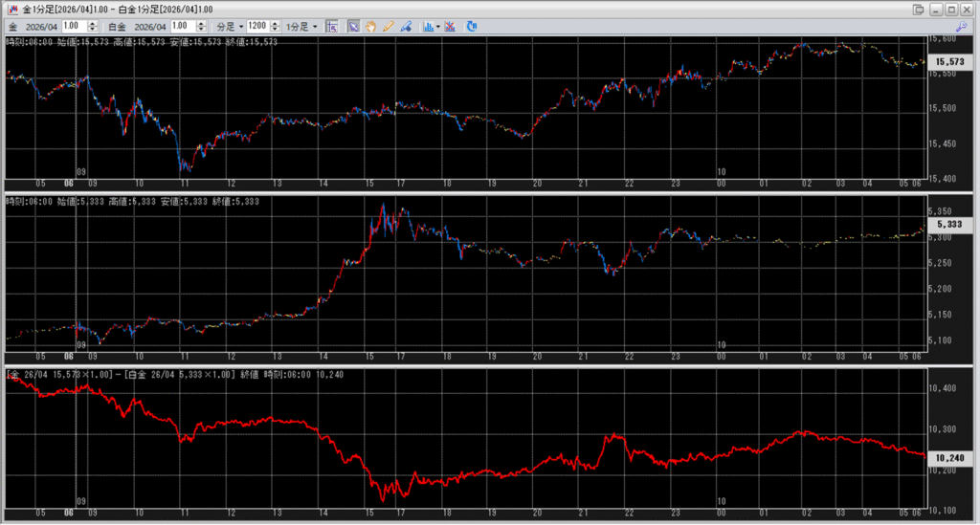Click the duplicate window icon in title bar
The image size is (980, 525).
coord(919,9)
